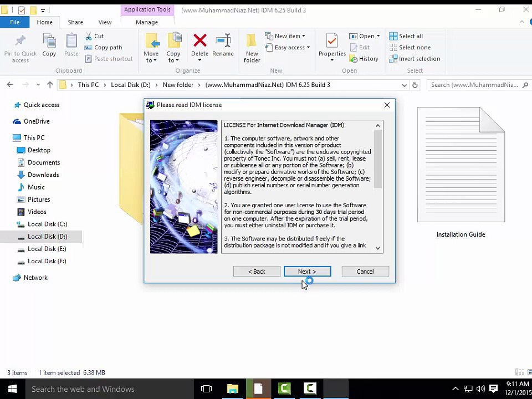Open the New item dropdown

(303, 36)
